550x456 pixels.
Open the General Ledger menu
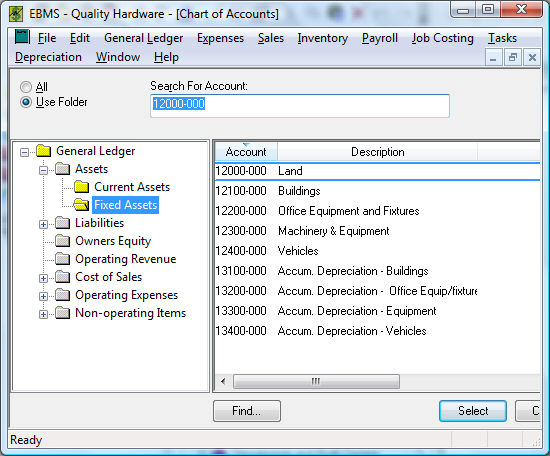pyautogui.click(x=143, y=38)
